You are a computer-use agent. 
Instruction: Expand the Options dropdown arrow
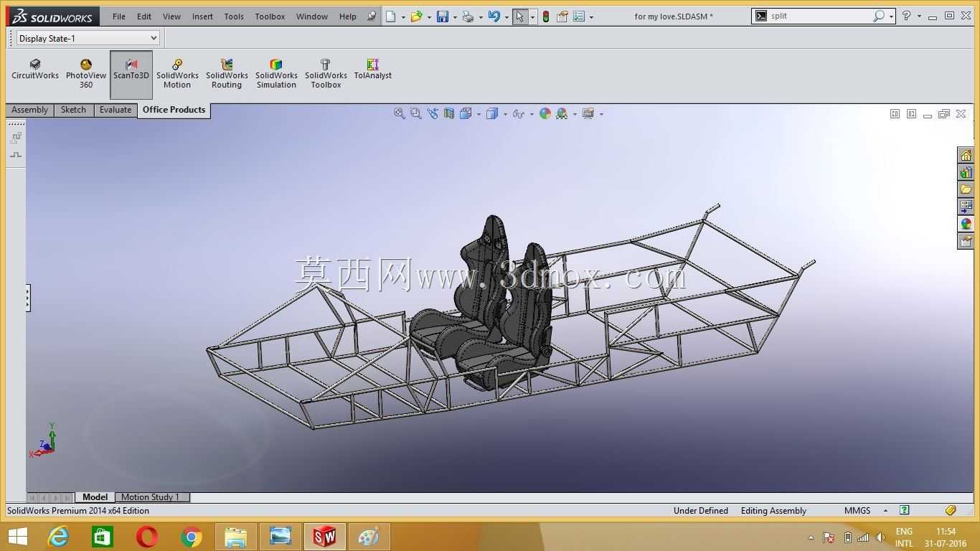pos(591,17)
